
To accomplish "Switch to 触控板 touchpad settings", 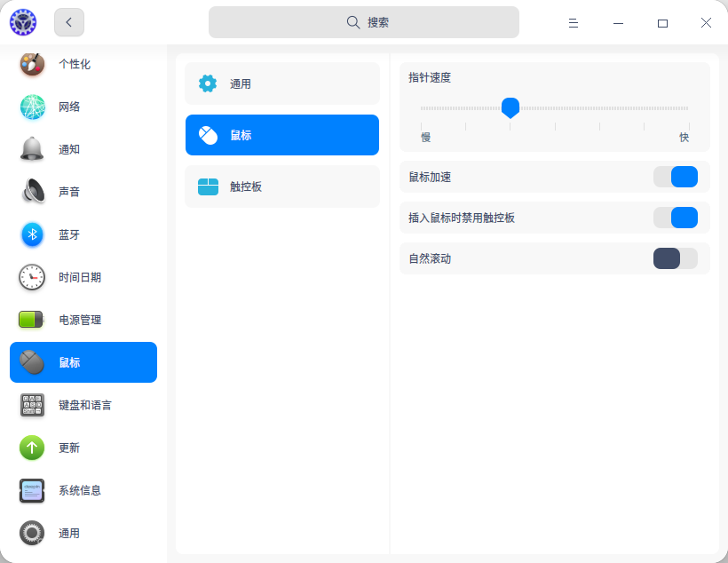I will point(281,186).
